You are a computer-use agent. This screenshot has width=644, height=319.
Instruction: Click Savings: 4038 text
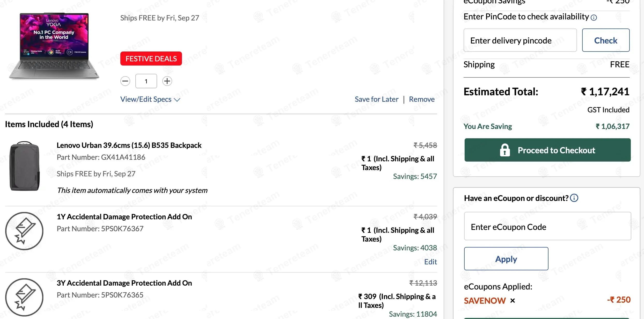pyautogui.click(x=415, y=248)
